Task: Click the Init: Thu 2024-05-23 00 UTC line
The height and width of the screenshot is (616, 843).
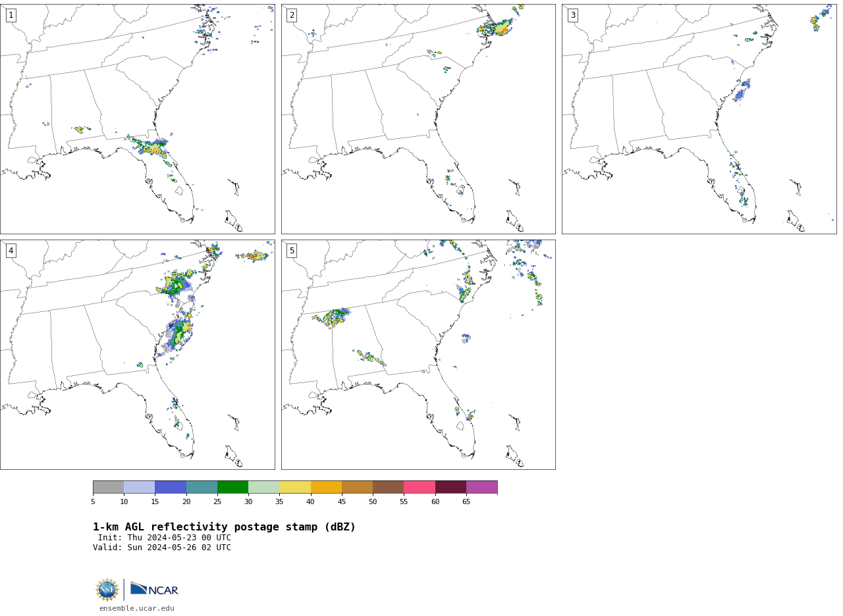Action: [165, 538]
